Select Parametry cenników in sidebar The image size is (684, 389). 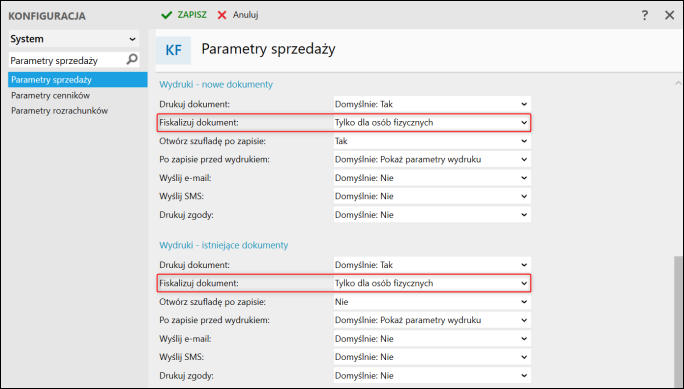pyautogui.click(x=51, y=96)
